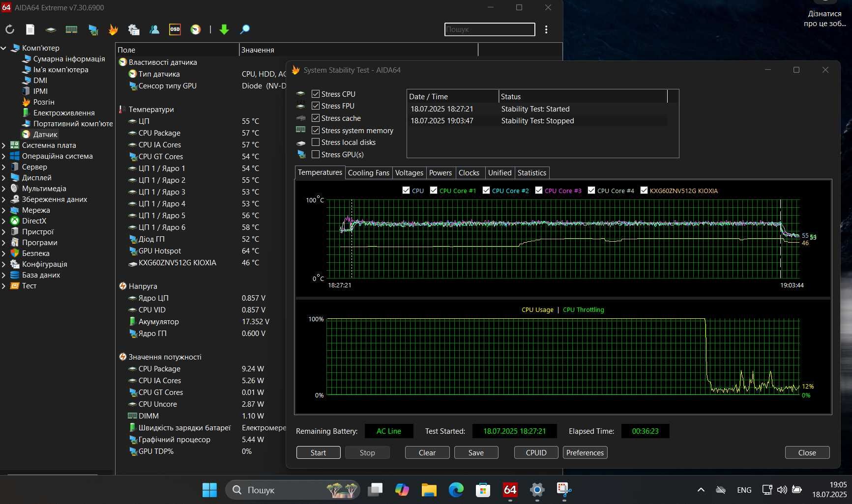Expand Дисплей tree node
This screenshot has width=852, height=504.
point(4,177)
